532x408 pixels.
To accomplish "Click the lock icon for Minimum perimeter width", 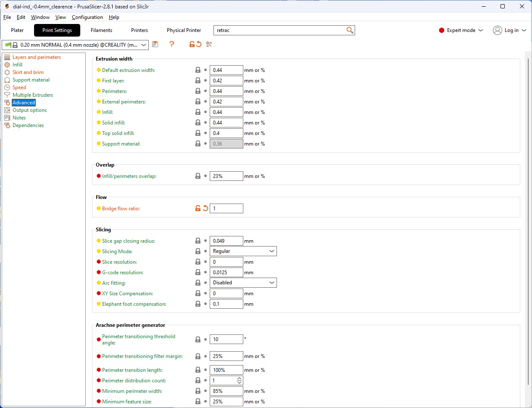I will pyautogui.click(x=198, y=391).
